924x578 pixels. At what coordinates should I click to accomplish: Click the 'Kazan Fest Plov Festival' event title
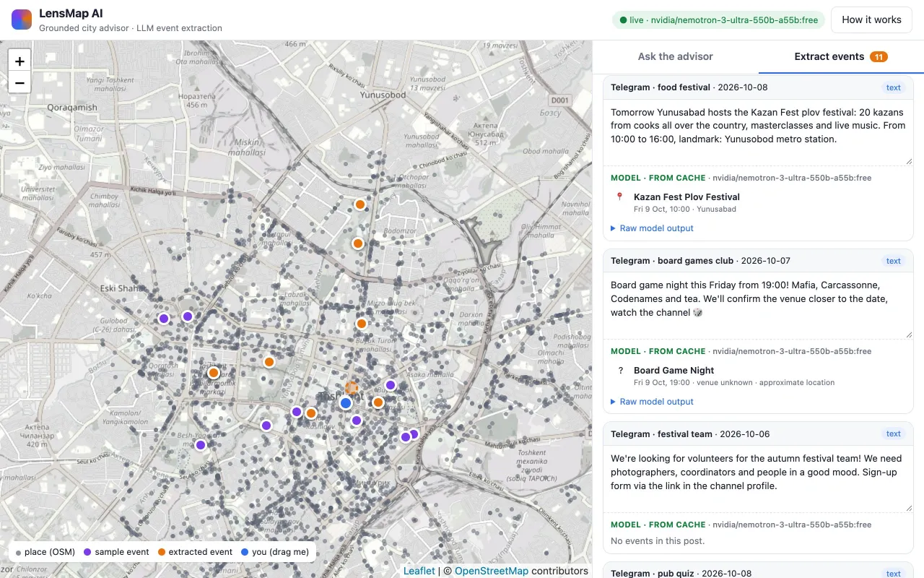[x=687, y=197]
